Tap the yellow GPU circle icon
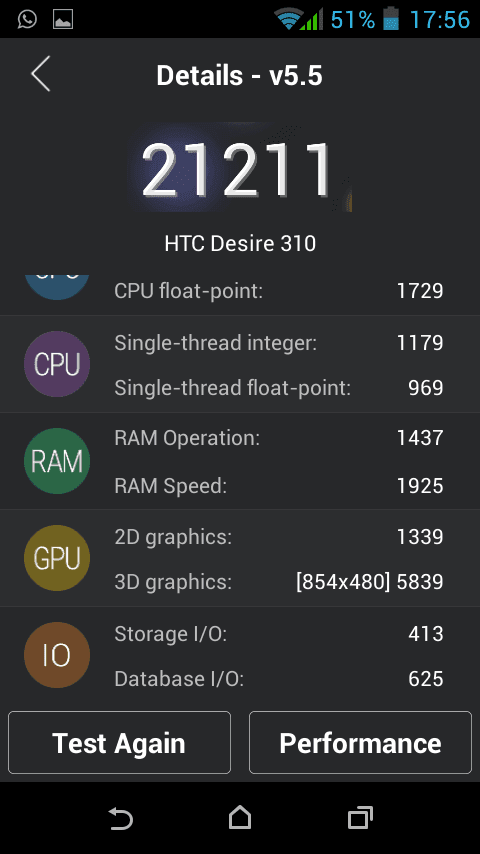Viewport: 480px width, 854px height. (57, 558)
